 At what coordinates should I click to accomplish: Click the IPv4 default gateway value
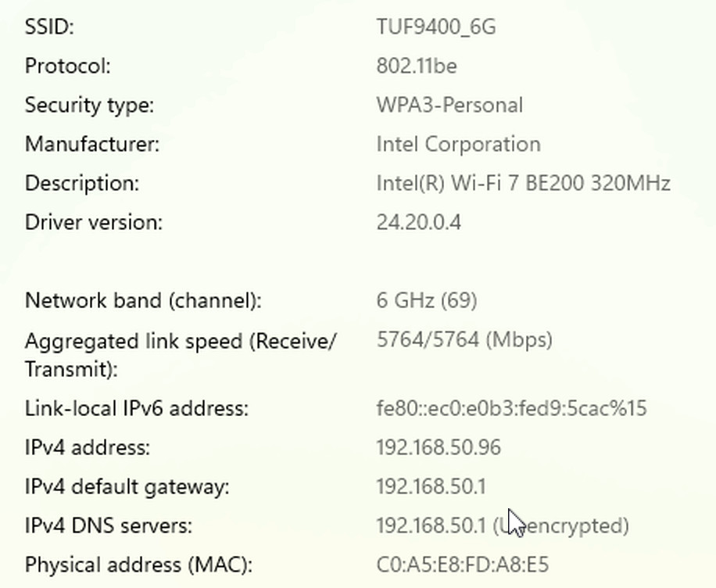(x=431, y=486)
